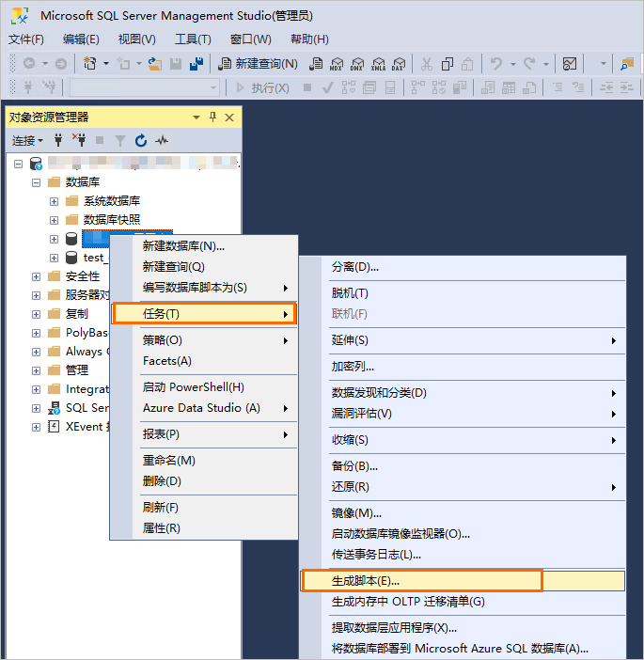Click the database engine query icon next to New Query

click(x=316, y=64)
